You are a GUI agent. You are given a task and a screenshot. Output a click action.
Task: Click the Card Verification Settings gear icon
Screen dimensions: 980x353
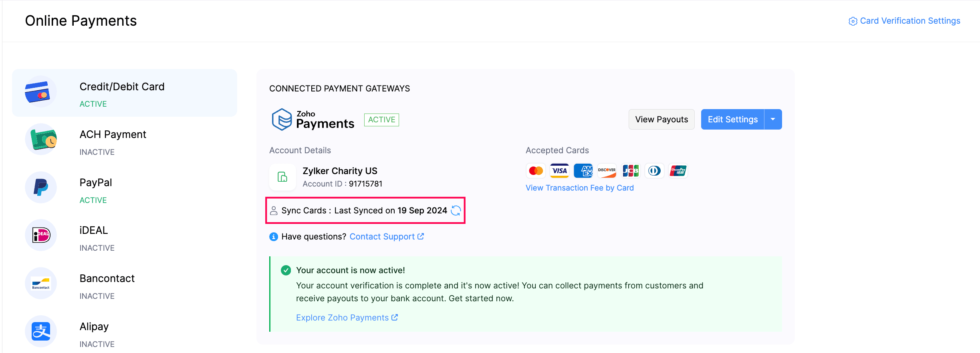coord(853,21)
